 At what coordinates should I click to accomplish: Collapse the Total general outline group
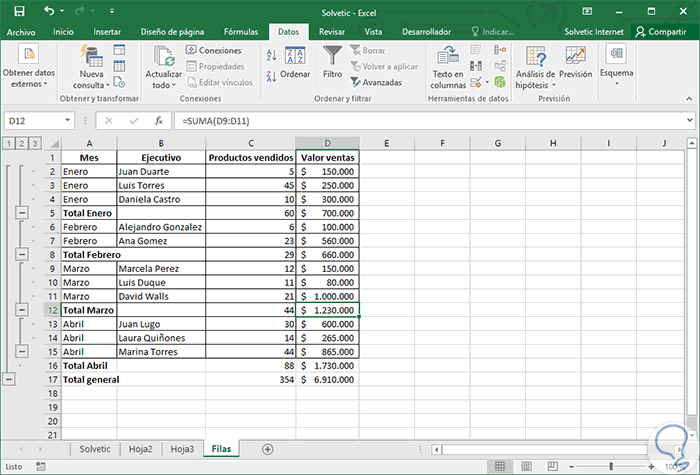point(9,380)
